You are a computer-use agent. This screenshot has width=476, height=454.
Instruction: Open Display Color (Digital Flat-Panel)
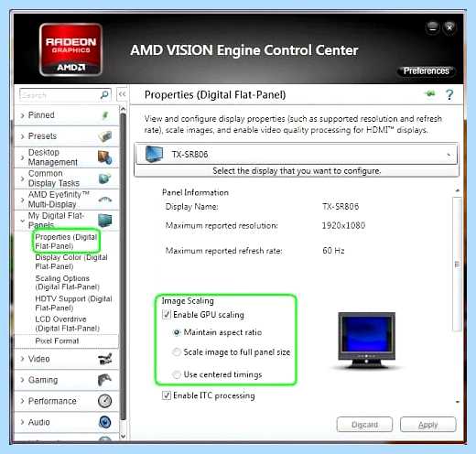pos(71,262)
